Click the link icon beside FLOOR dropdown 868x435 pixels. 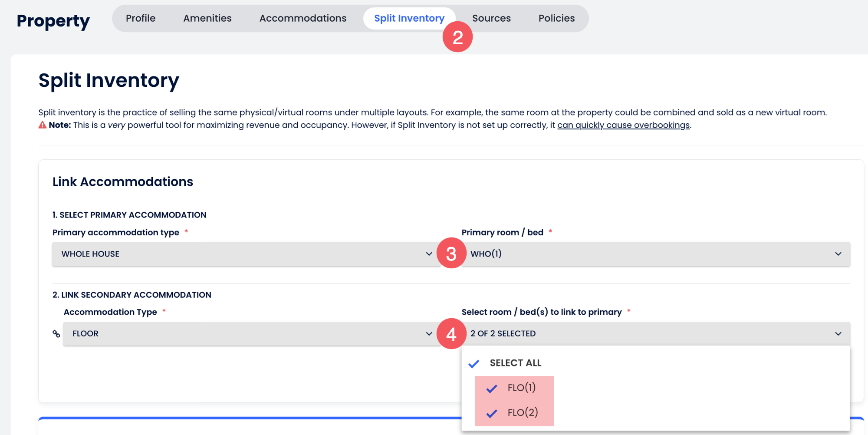click(56, 334)
